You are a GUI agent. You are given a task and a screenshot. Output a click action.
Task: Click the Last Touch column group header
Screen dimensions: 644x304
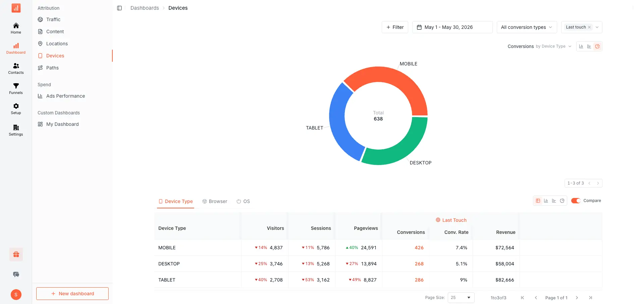click(451, 220)
